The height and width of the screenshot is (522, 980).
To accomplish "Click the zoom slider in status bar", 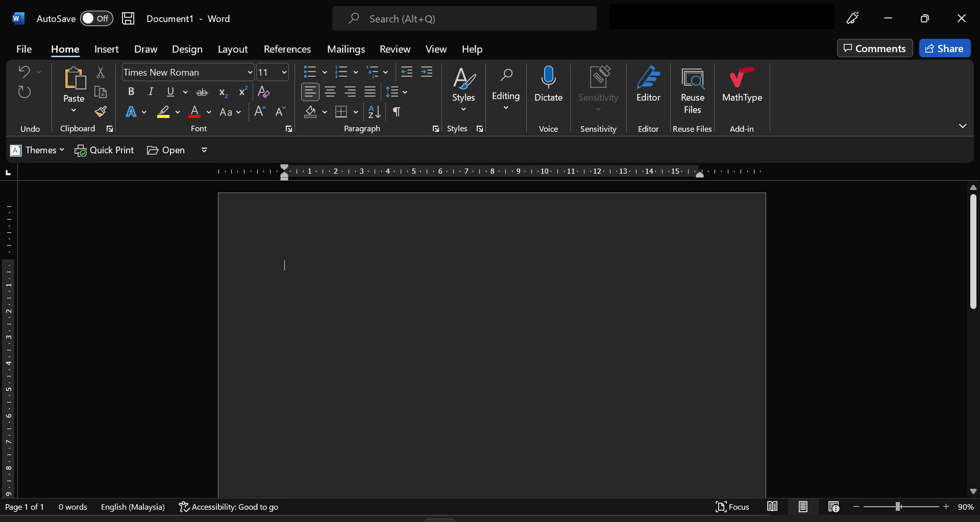I will click(x=898, y=507).
